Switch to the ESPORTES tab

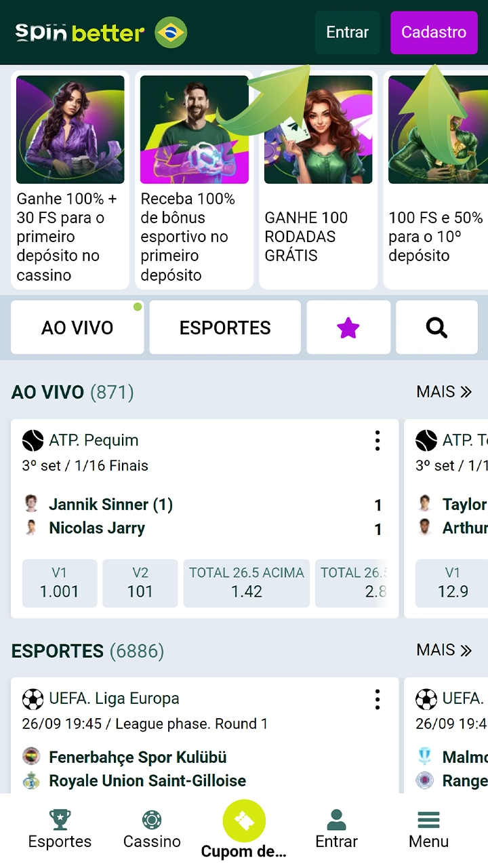click(225, 328)
